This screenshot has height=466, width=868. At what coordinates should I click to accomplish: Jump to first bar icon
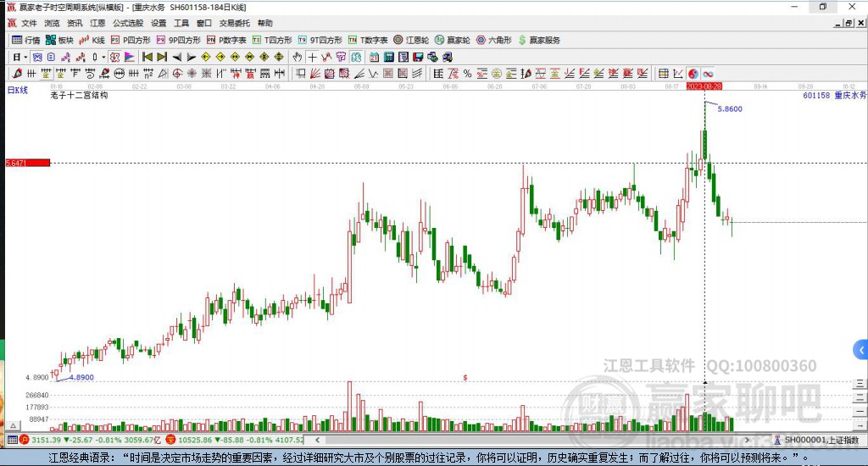click(147, 57)
